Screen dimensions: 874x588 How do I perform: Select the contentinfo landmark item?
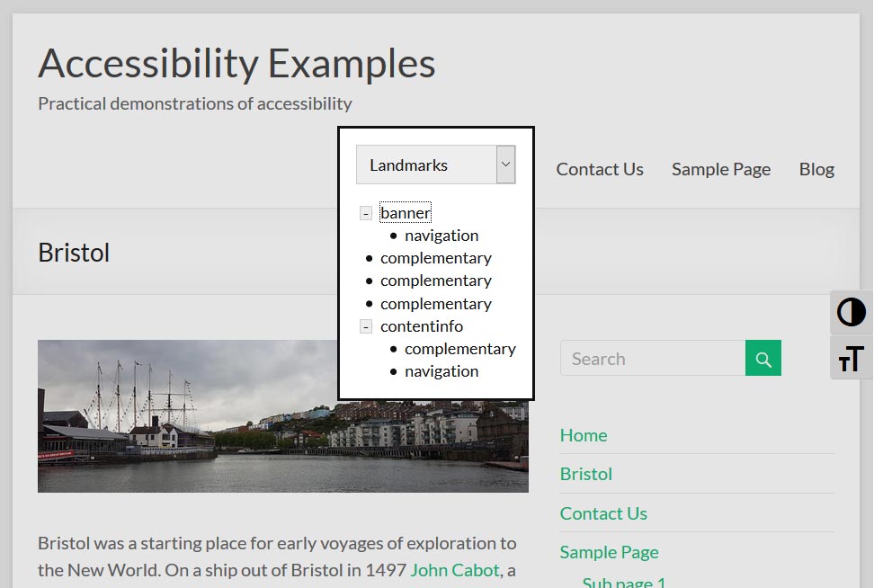click(422, 326)
